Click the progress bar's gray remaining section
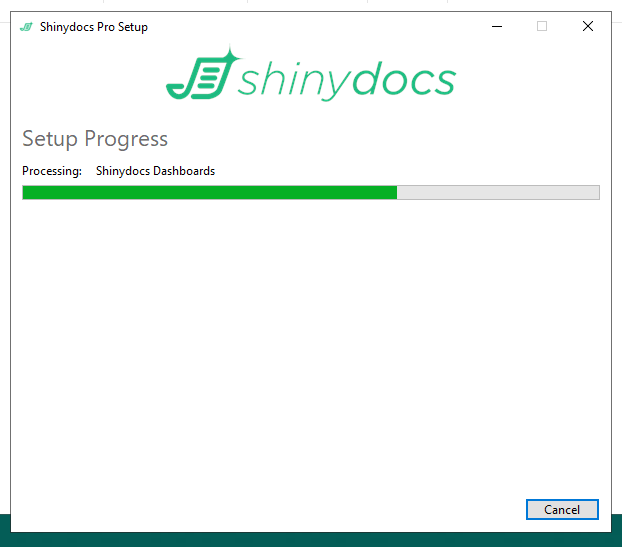 point(497,192)
